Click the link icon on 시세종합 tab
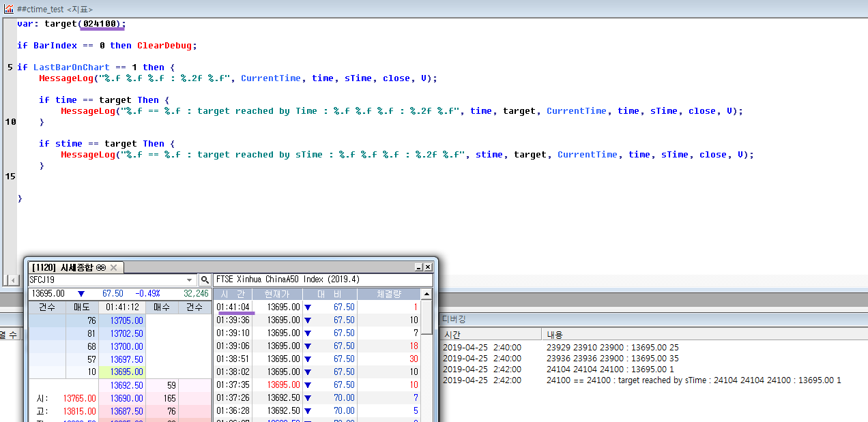The width and height of the screenshot is (868, 422). coord(101,267)
